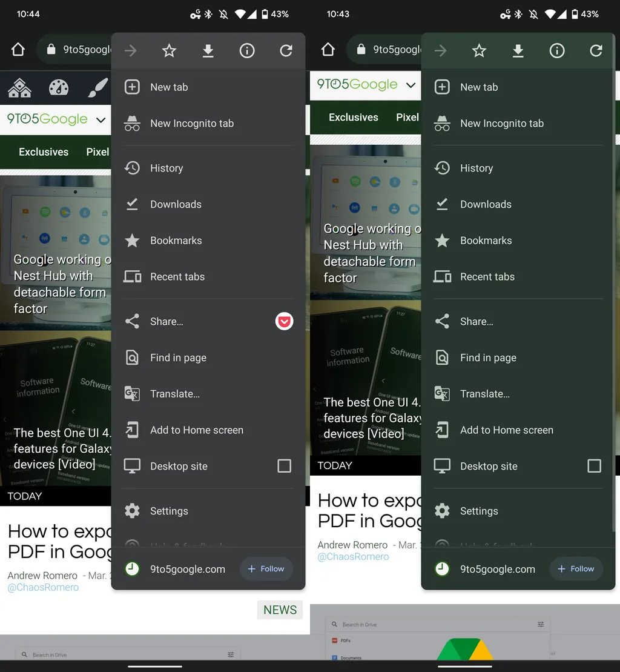Tap the address bar in the right screenshot

385,50
